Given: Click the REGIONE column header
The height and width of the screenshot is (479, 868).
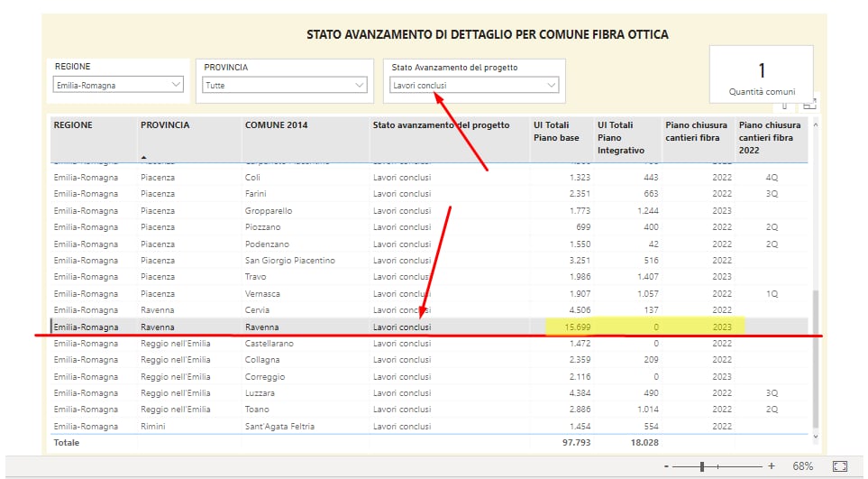Looking at the screenshot, I should tap(73, 125).
